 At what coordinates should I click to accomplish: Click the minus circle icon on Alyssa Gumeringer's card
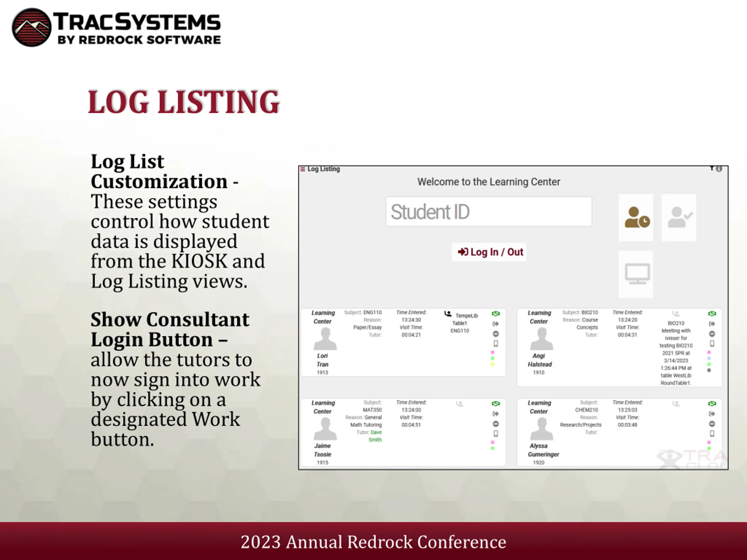click(712, 424)
